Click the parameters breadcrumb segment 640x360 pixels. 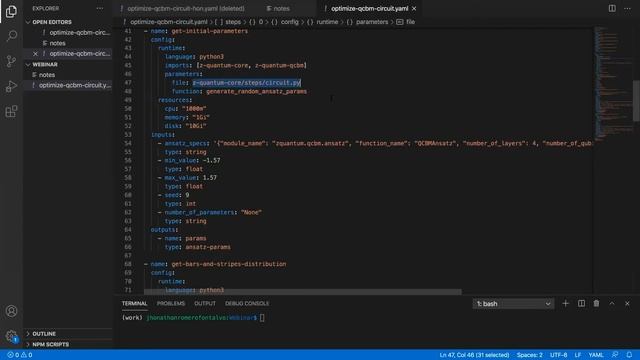coord(372,22)
